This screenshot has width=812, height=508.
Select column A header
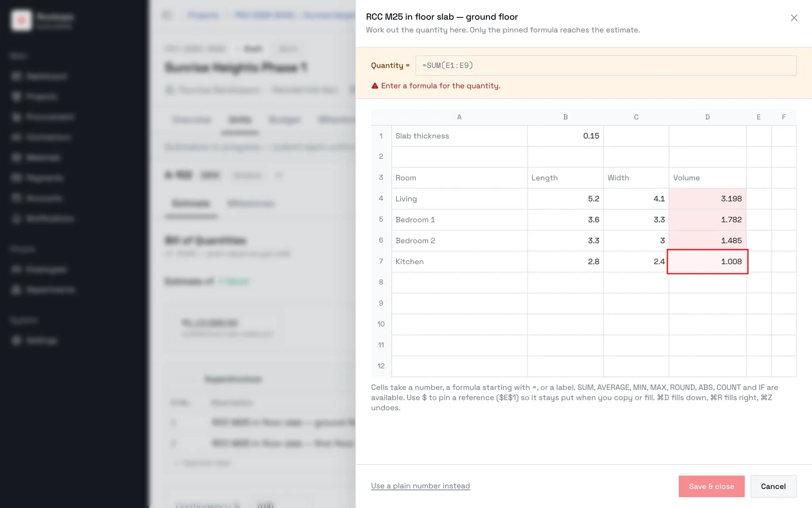coord(459,117)
